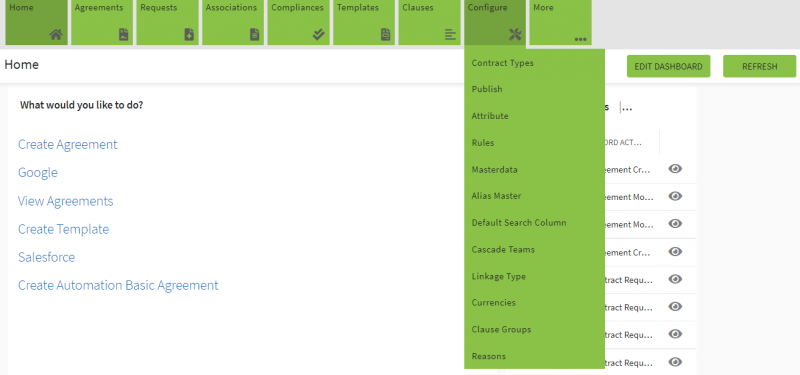Click the Home page title text

click(x=21, y=65)
